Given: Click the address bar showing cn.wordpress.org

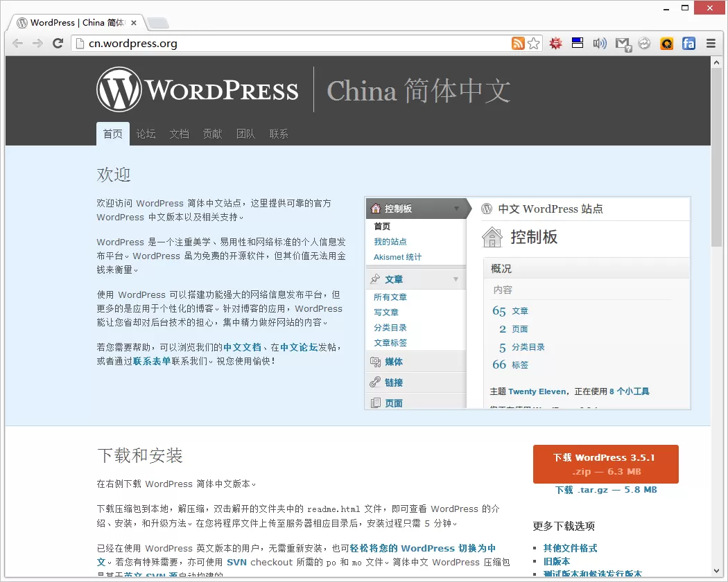Looking at the screenshot, I should pos(208,43).
